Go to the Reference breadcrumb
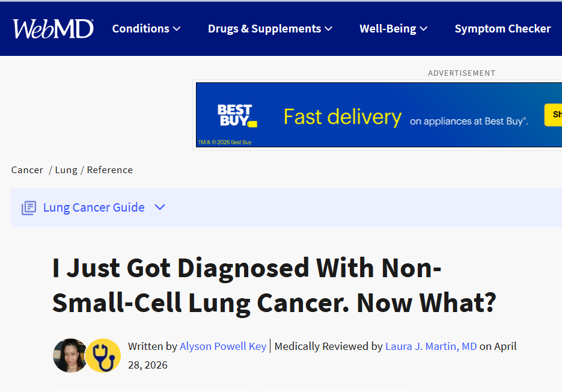This screenshot has height=392, width=562. pyautogui.click(x=109, y=170)
